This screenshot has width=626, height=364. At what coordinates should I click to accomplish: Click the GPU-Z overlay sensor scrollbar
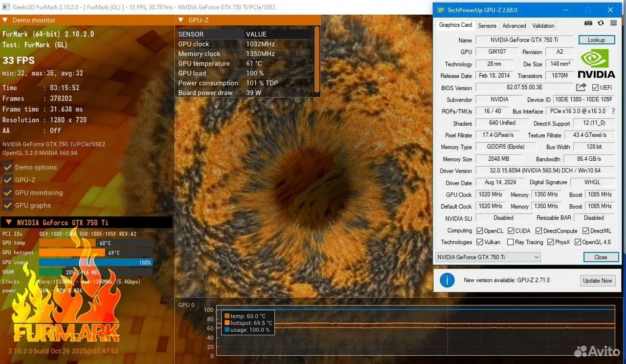[317, 59]
